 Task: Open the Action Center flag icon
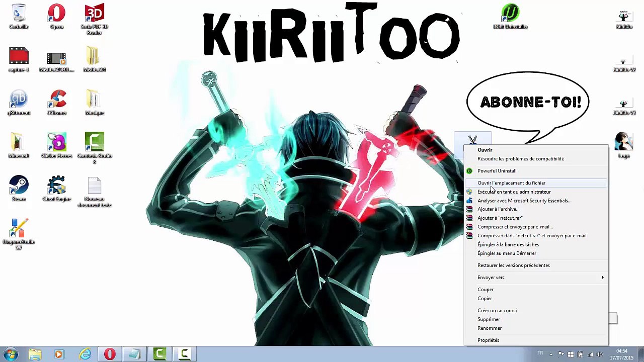click(561, 354)
